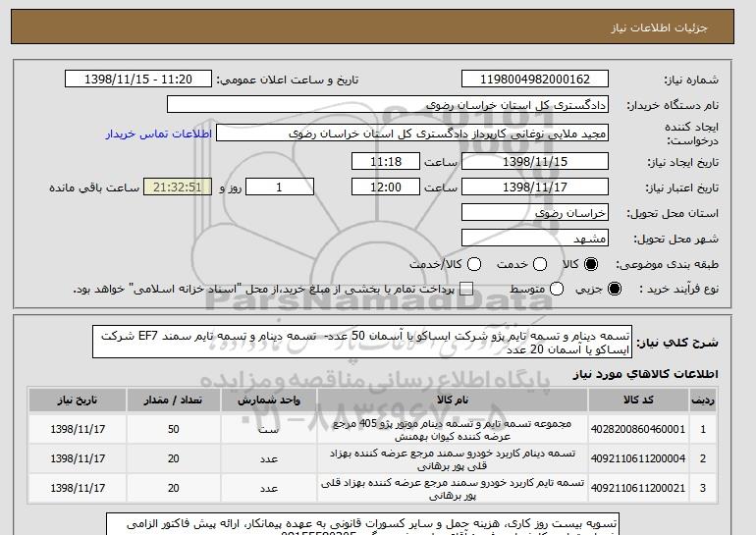The width and height of the screenshot is (756, 535).
Task: Tick the اسناد خزانه اسلامی payment checkbox
Action: coord(466,289)
